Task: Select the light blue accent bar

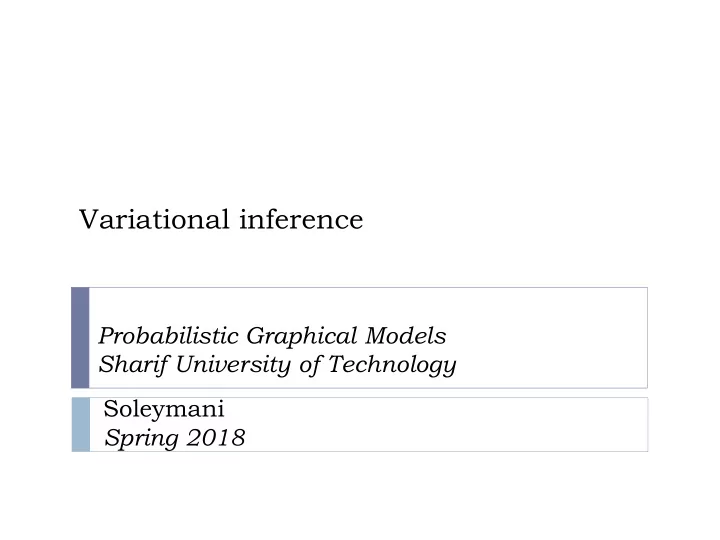Action: (x=81, y=424)
